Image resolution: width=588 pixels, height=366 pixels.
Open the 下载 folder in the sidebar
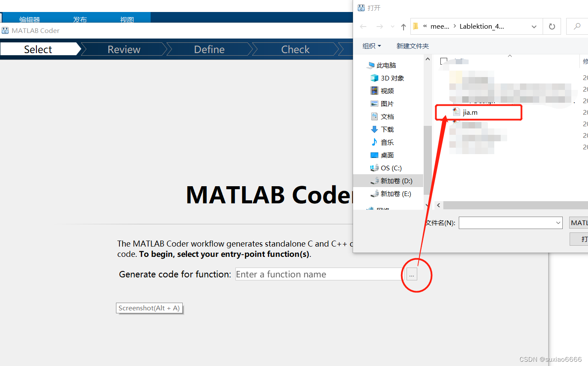pyautogui.click(x=382, y=129)
